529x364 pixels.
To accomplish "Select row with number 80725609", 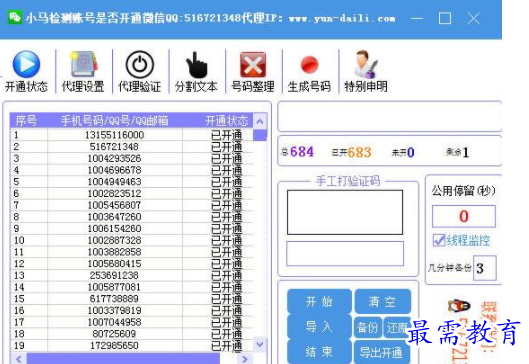I will (x=132, y=334).
